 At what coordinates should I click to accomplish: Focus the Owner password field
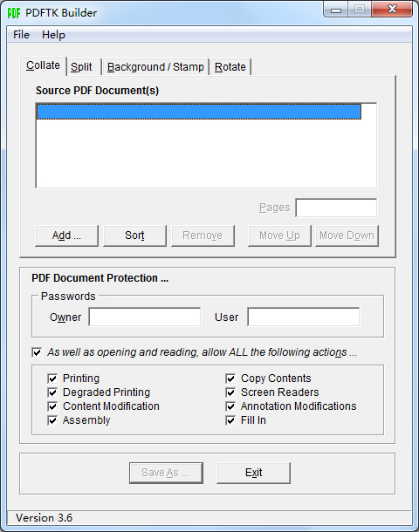pyautogui.click(x=145, y=317)
